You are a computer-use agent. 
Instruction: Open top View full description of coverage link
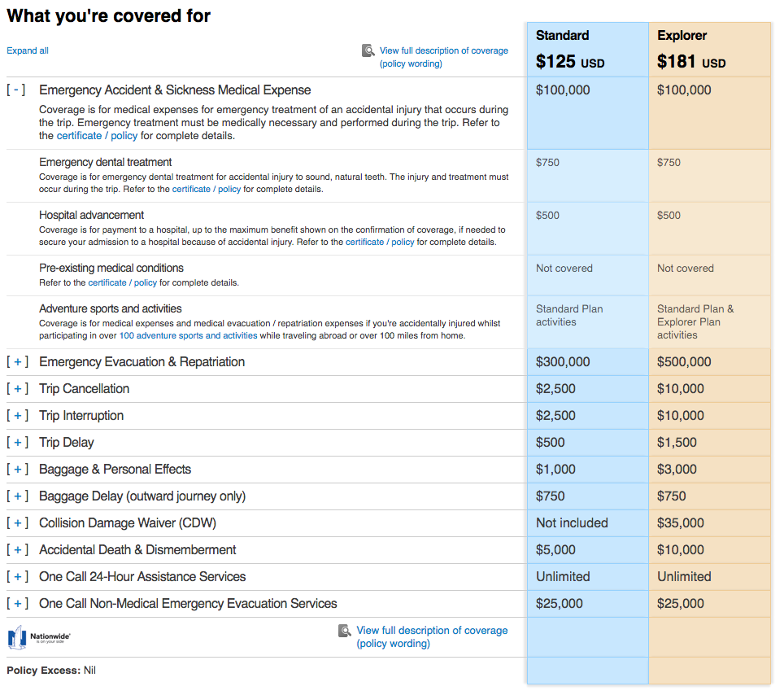point(443,50)
